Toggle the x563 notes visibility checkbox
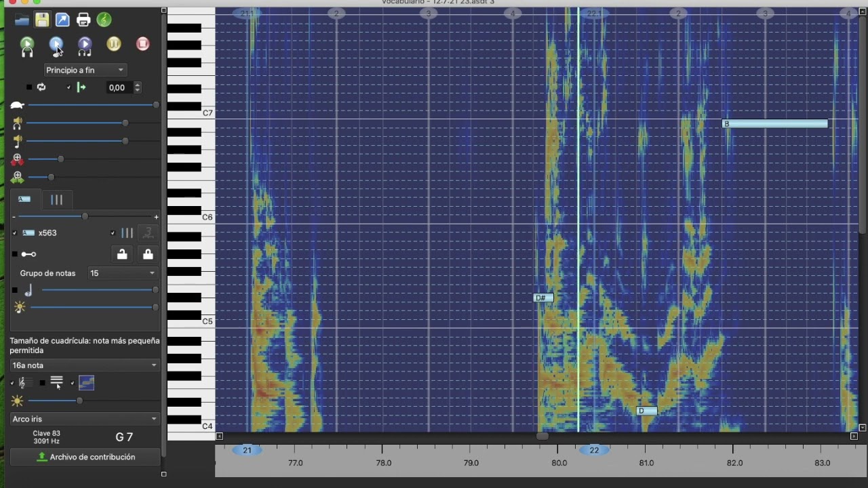Screen dimensions: 868x488 (14, 233)
